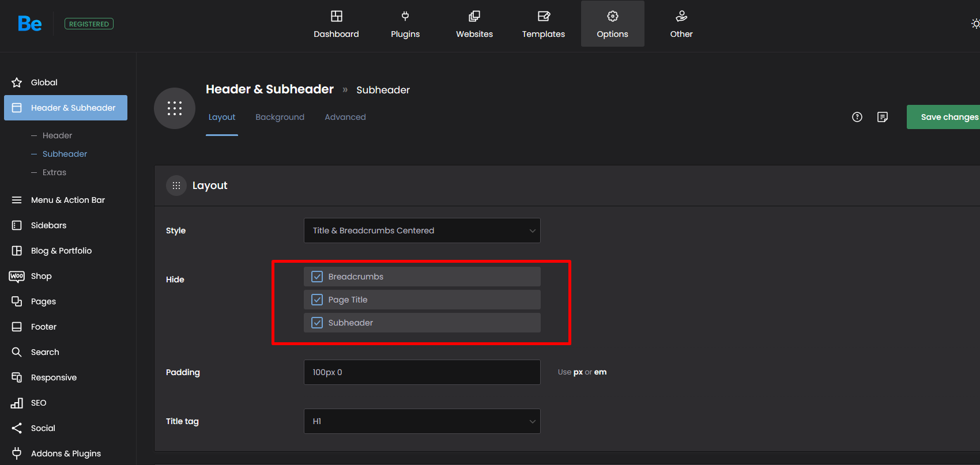Click the Responsive devices icon
The width and height of the screenshot is (980, 465).
tap(17, 377)
